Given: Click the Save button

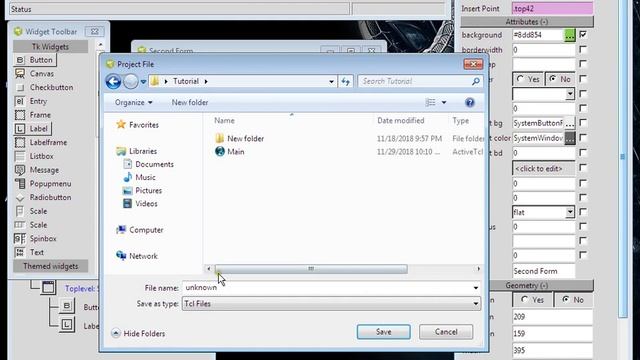Looking at the screenshot, I should (x=384, y=332).
